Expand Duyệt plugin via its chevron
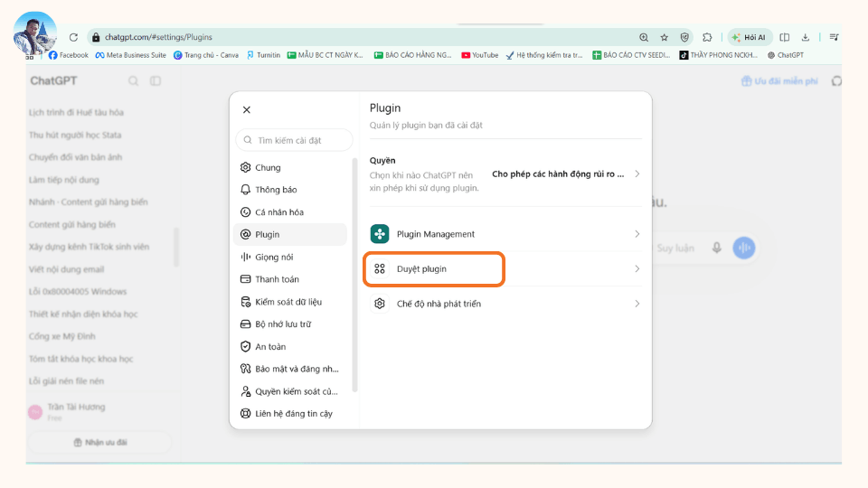Viewport: 868px width, 488px height. pos(637,269)
